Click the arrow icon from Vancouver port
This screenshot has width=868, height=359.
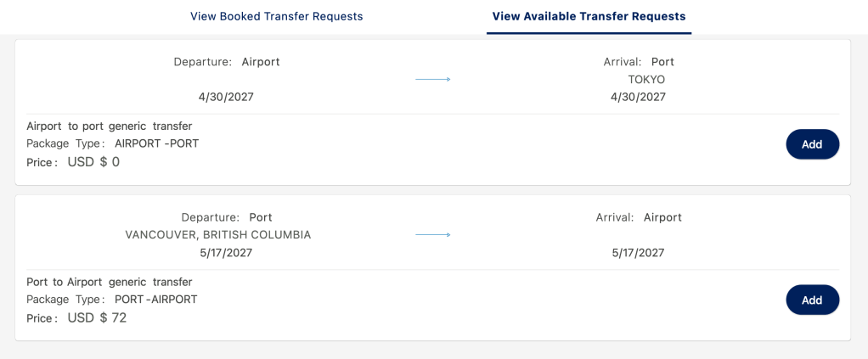point(432,235)
